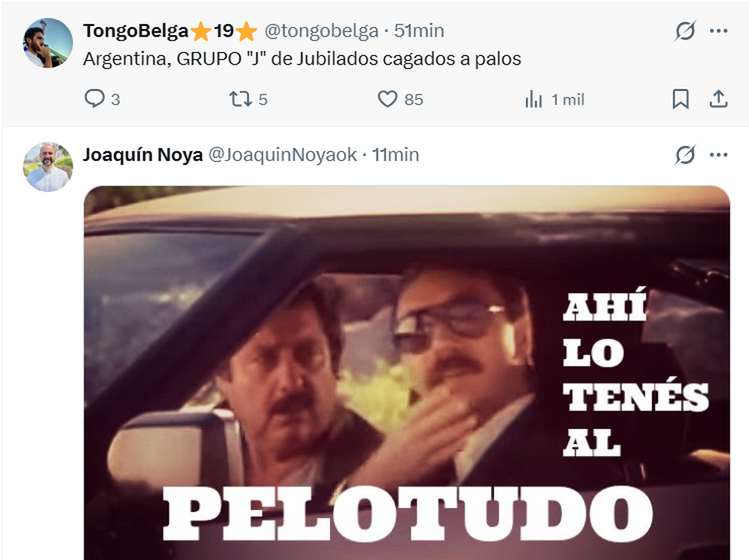
Task: Open more options on Joaquín Noya's tweet
Action: point(718,155)
